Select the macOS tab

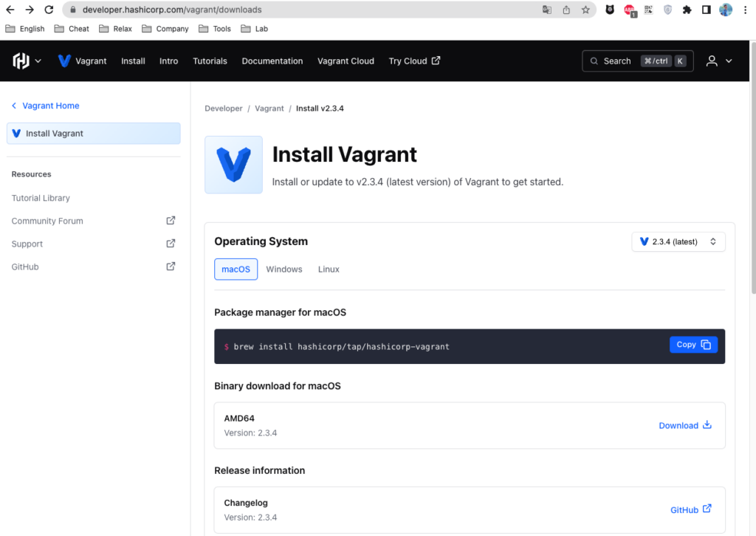tap(236, 269)
